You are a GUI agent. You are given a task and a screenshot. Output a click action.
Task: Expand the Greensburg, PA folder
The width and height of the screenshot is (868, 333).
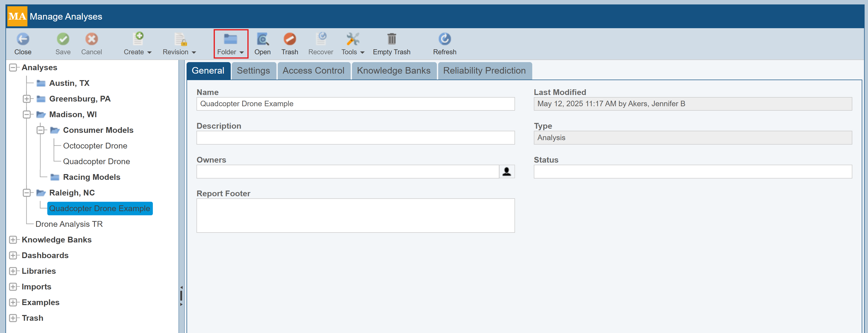27,99
